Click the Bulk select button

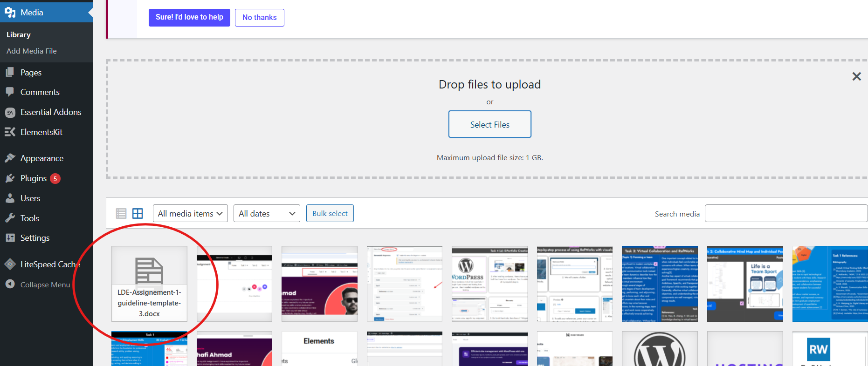tap(330, 214)
